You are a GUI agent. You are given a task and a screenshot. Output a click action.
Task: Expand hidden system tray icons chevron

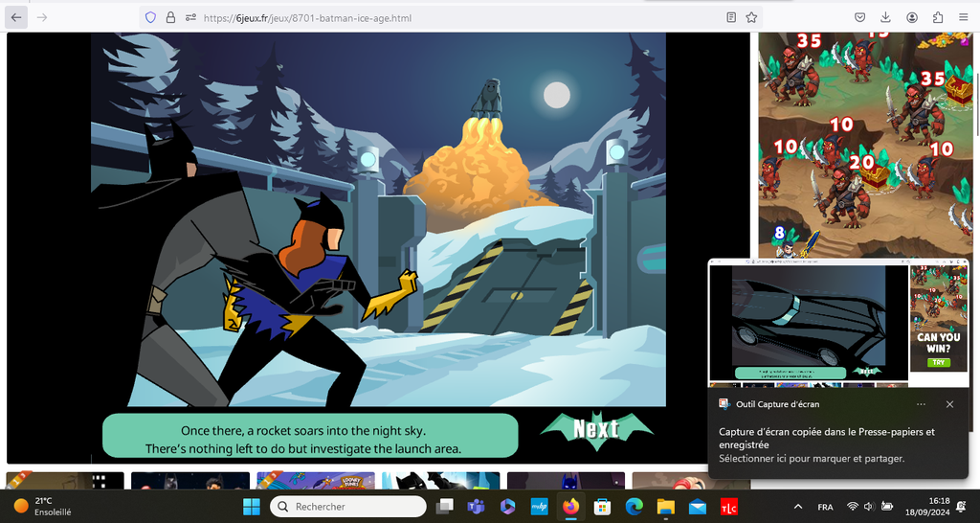(x=797, y=507)
